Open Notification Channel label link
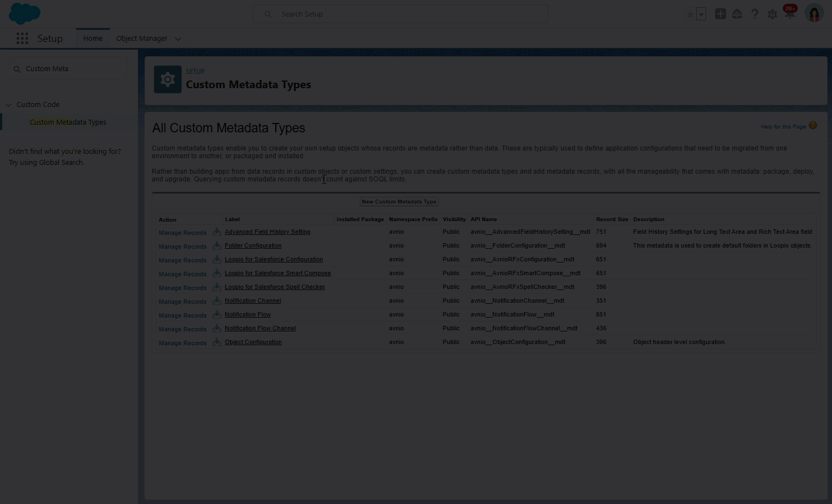 (253, 301)
